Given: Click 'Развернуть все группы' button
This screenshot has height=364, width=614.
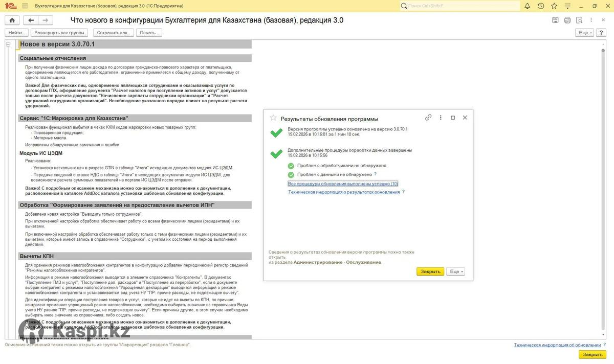Looking at the screenshot, I should 59,33.
